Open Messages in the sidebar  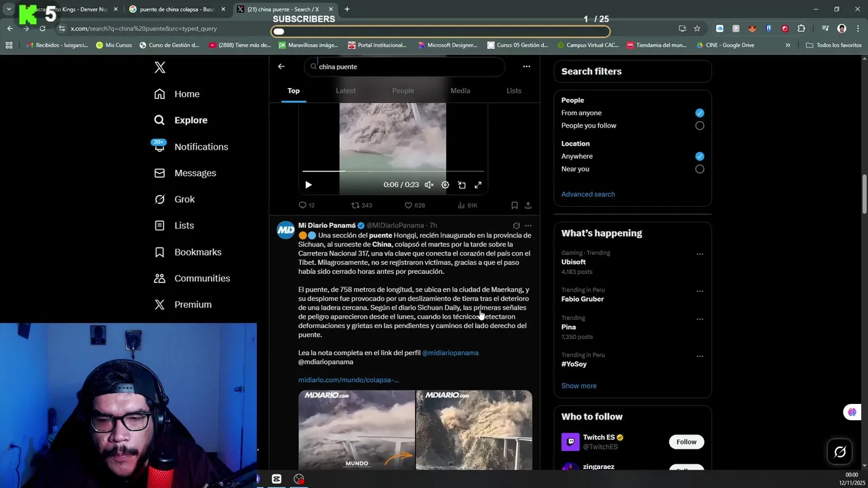tap(184, 173)
